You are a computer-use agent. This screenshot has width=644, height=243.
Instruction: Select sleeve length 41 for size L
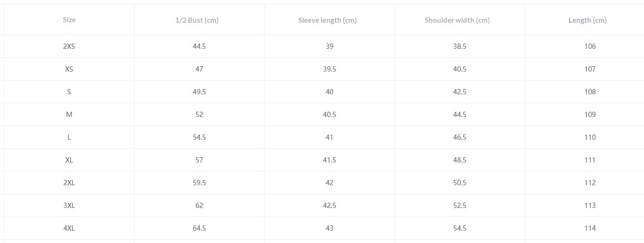[330, 137]
